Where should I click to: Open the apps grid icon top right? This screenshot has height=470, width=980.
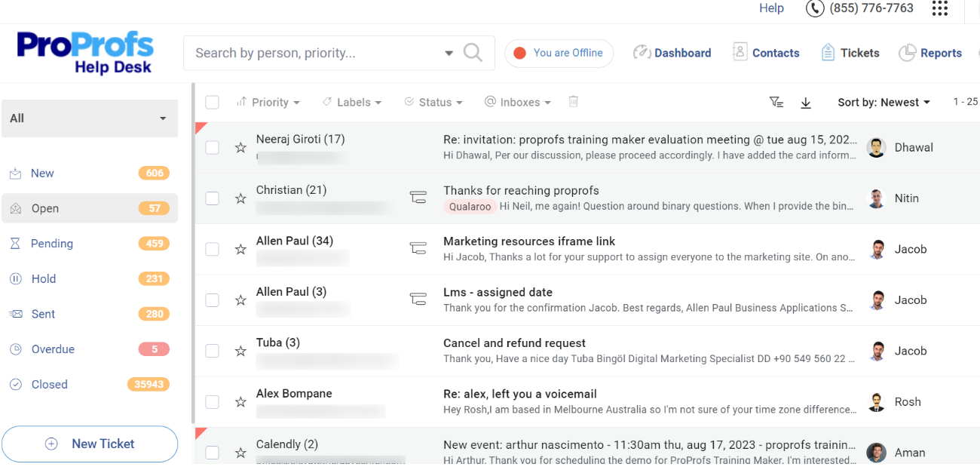click(939, 9)
